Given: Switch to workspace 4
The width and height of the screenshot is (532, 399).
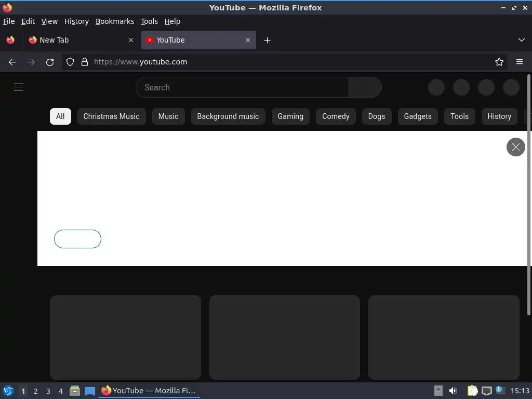Looking at the screenshot, I should pyautogui.click(x=61, y=391).
